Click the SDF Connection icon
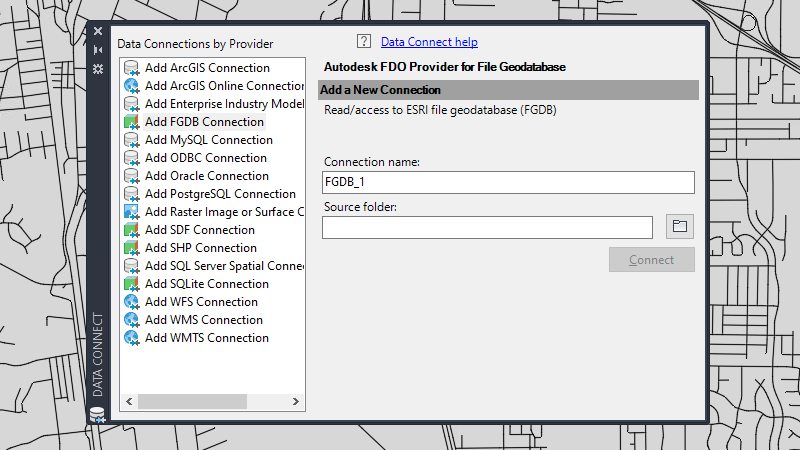Viewport: 800px width, 450px height. 132,230
